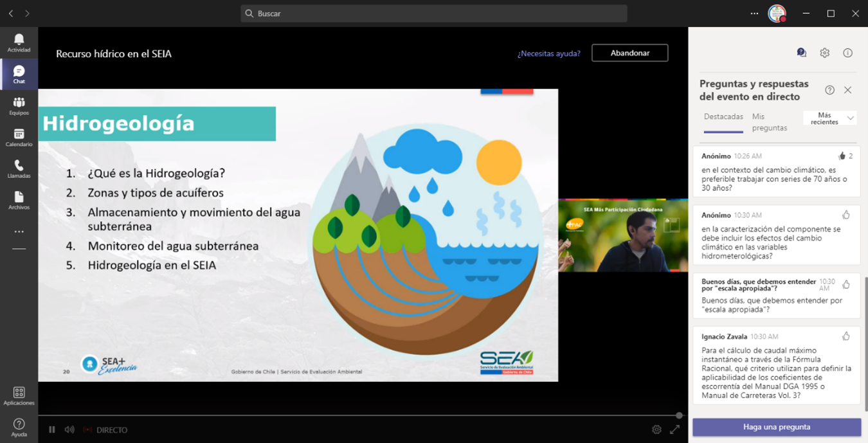Click the Abandonar button
Screen dimensions: 868x443
pos(629,53)
